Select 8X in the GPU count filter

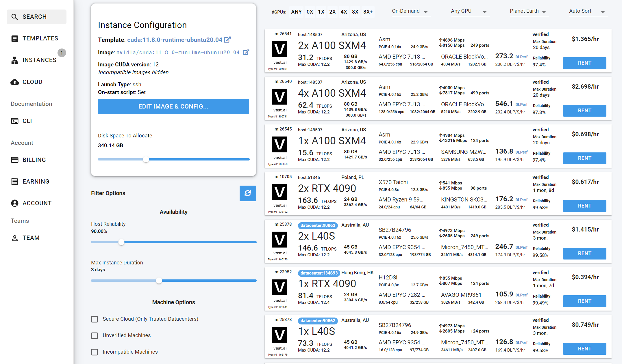tap(355, 12)
